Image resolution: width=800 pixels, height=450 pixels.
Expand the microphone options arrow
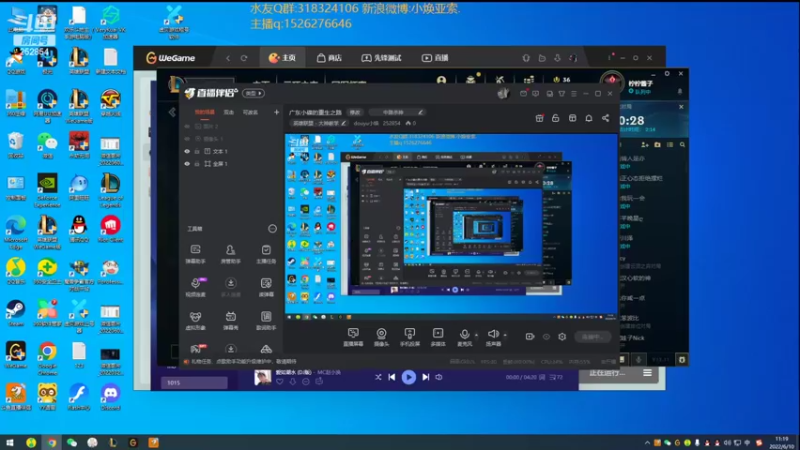tap(477, 335)
